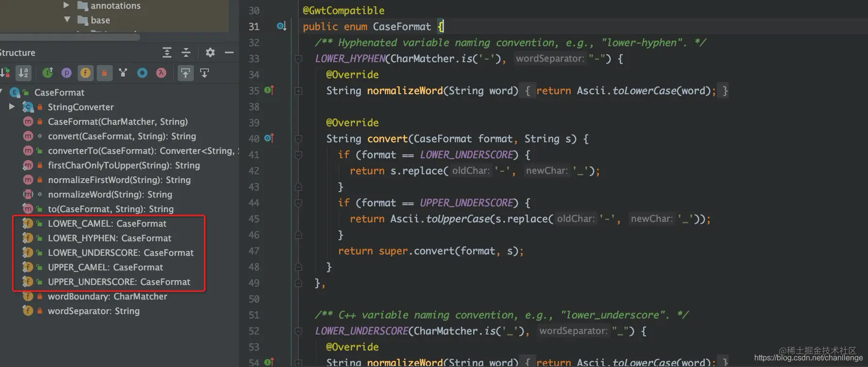
Task: Toggle Show Fields (orange f icon)
Action: (x=85, y=73)
